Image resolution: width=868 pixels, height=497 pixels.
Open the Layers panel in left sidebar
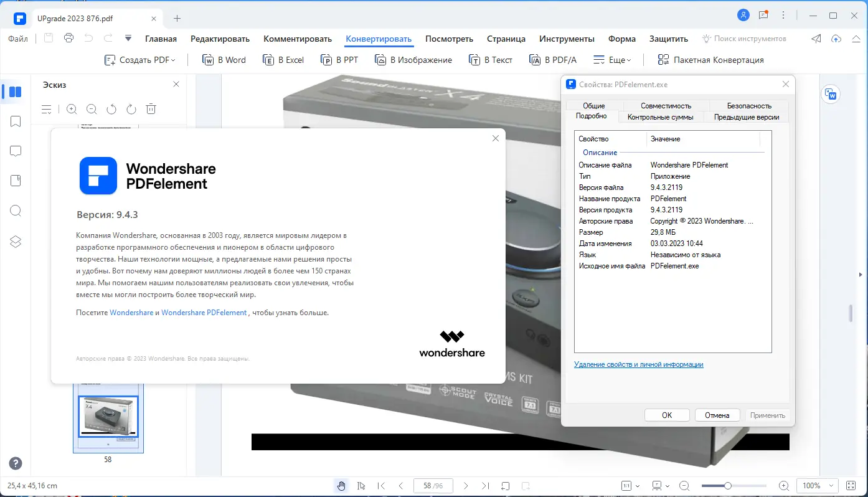tap(16, 242)
